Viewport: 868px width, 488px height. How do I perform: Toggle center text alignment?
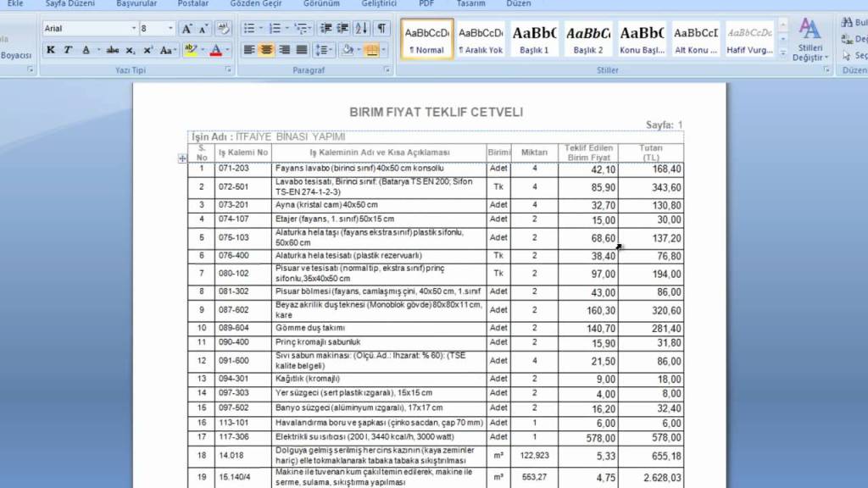tap(266, 50)
